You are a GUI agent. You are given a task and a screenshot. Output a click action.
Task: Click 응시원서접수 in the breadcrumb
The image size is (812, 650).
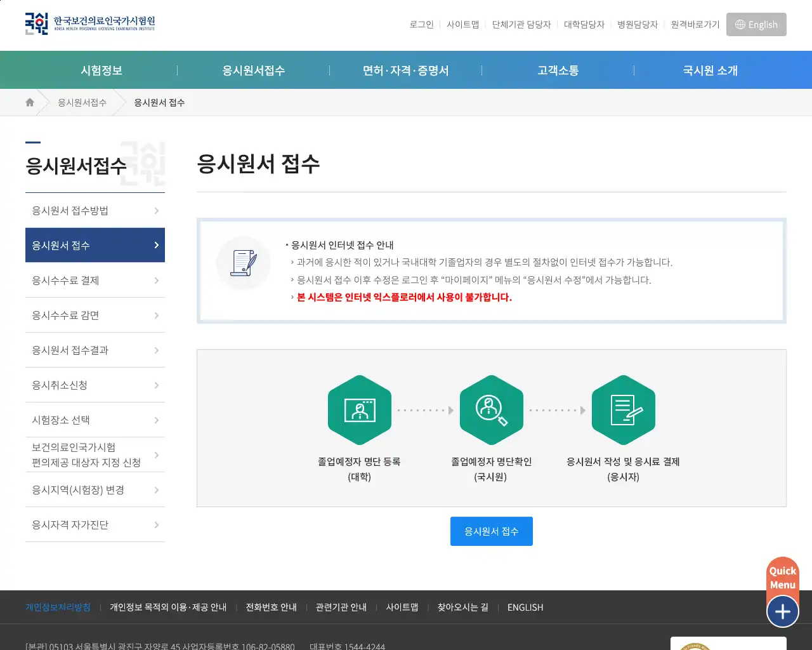tap(82, 102)
